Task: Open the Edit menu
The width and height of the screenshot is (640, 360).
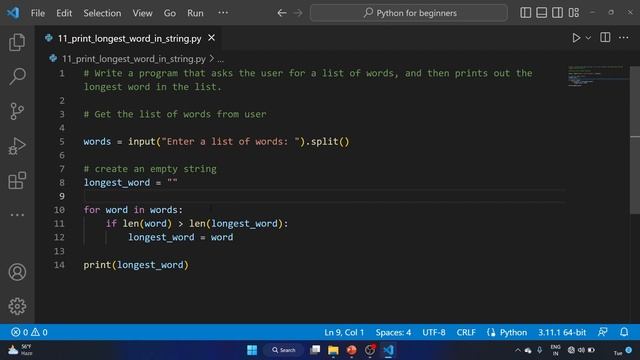Action: coord(64,13)
